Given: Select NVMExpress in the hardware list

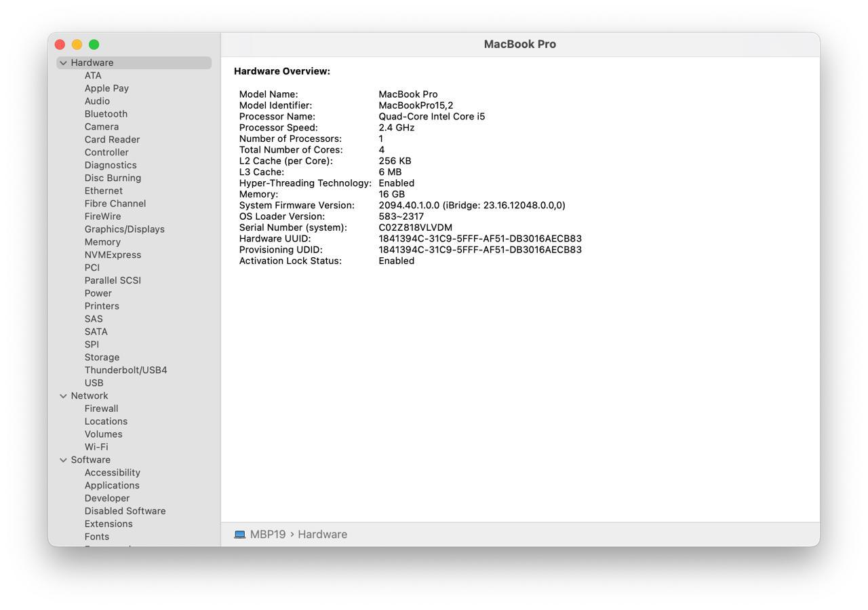Looking at the screenshot, I should [113, 255].
